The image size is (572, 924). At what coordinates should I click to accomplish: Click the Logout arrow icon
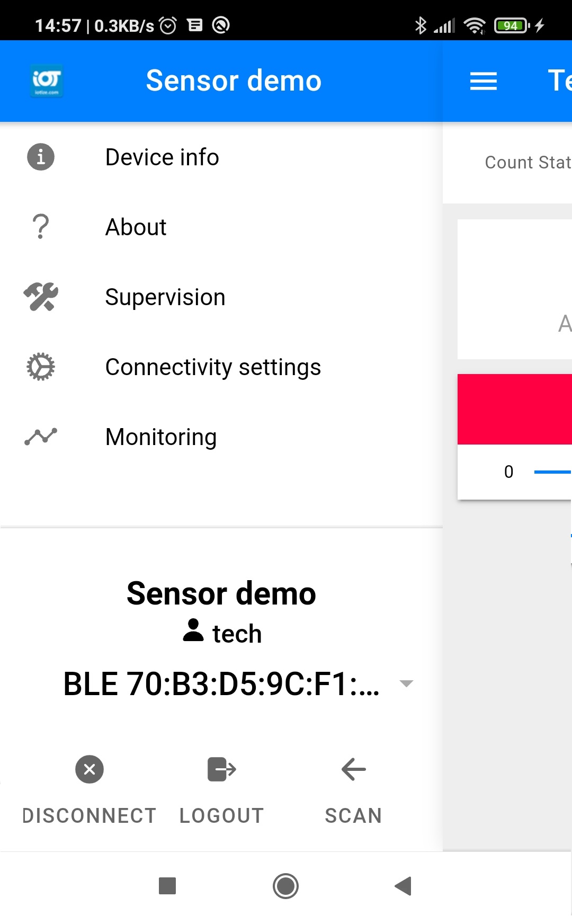222,769
